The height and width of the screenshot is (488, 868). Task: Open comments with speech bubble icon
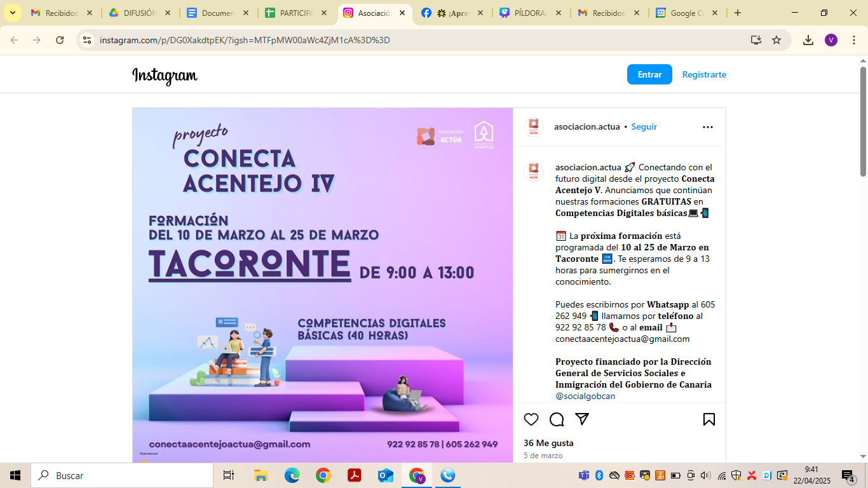pyautogui.click(x=557, y=419)
